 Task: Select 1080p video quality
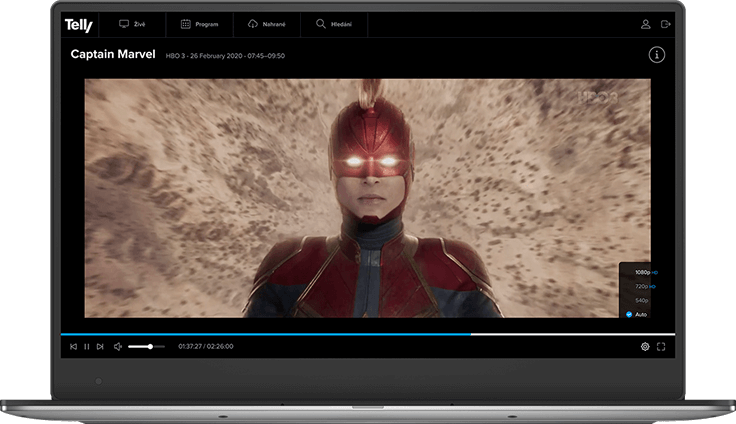point(642,272)
